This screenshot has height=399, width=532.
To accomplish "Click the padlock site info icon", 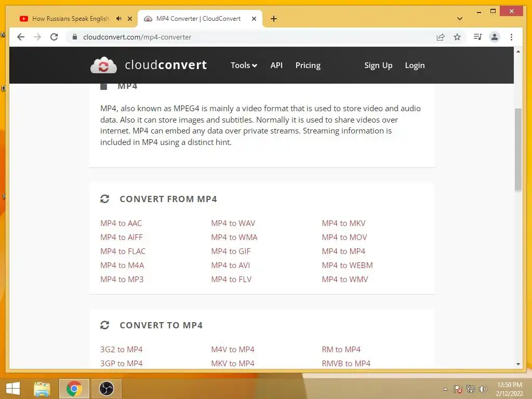I will tap(75, 37).
